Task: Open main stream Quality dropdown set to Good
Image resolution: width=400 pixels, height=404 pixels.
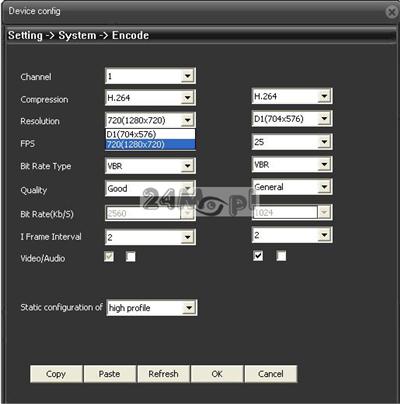Action: [150, 188]
